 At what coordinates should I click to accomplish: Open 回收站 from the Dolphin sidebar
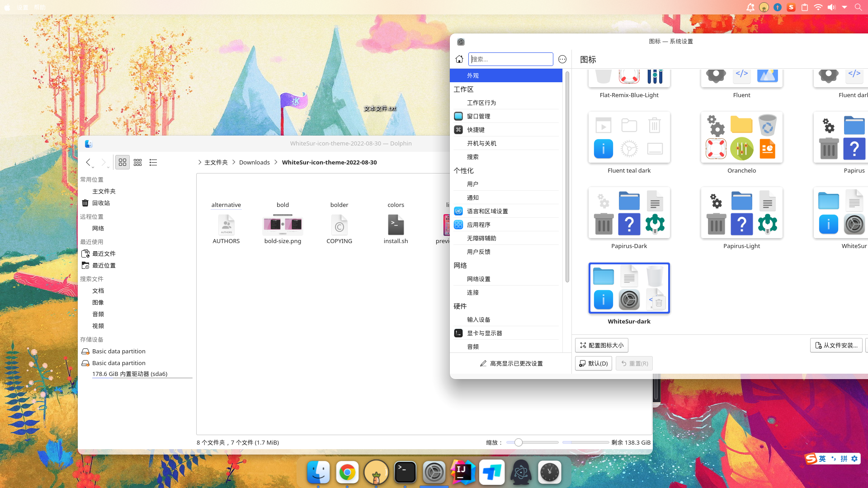coord(101,203)
